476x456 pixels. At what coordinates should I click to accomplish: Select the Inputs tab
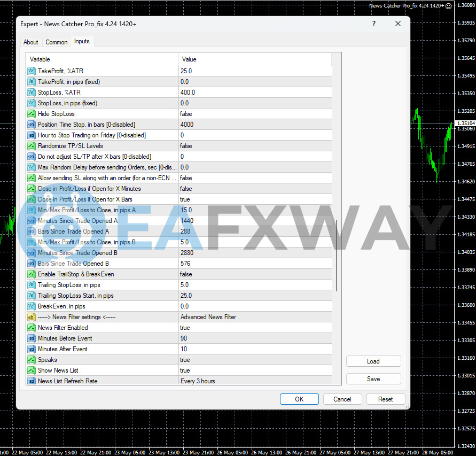[82, 41]
